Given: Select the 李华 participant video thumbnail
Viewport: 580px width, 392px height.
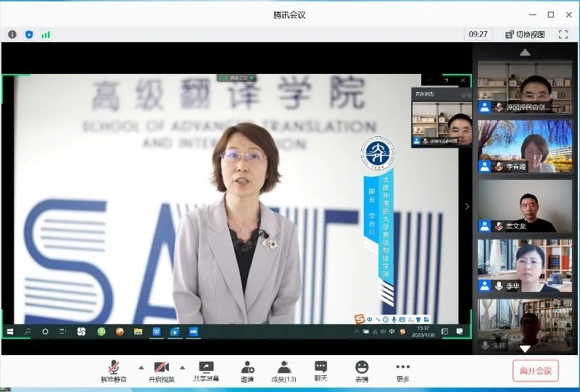Looking at the screenshot, I should 525,265.
